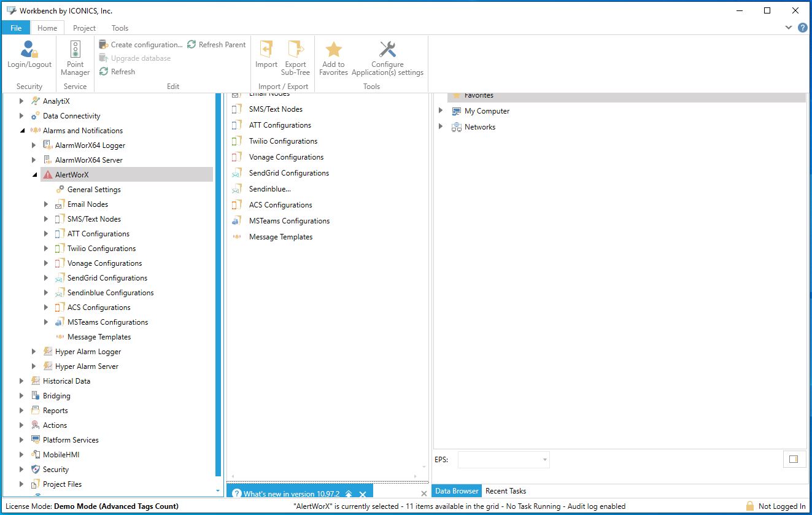The image size is (812, 515).
Task: Click the Export Sub-Tree icon
Action: (295, 50)
